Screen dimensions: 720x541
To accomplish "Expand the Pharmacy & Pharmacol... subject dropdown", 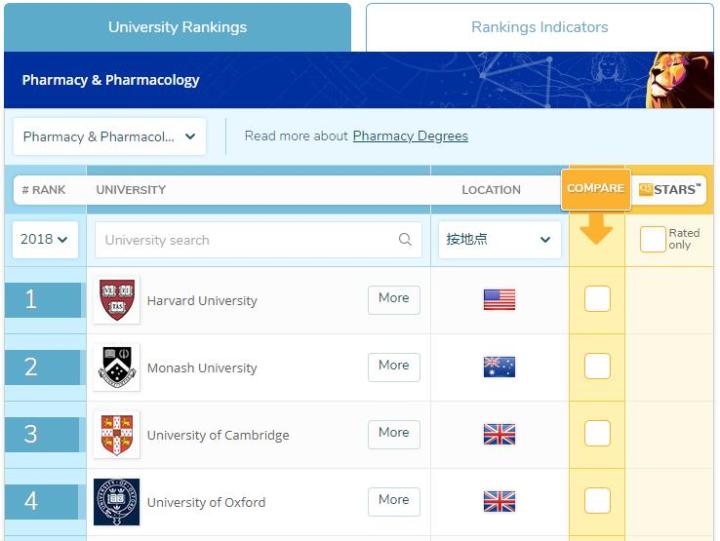I will point(109,136).
